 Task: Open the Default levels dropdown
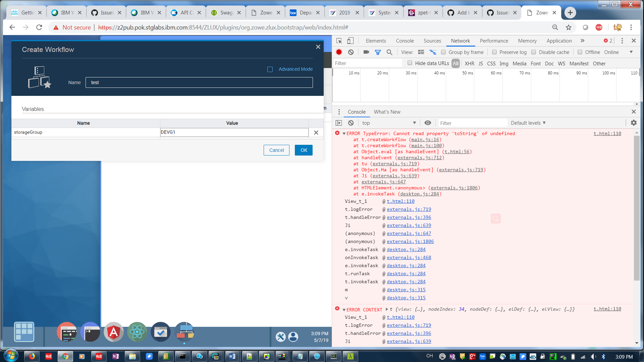tap(528, 123)
